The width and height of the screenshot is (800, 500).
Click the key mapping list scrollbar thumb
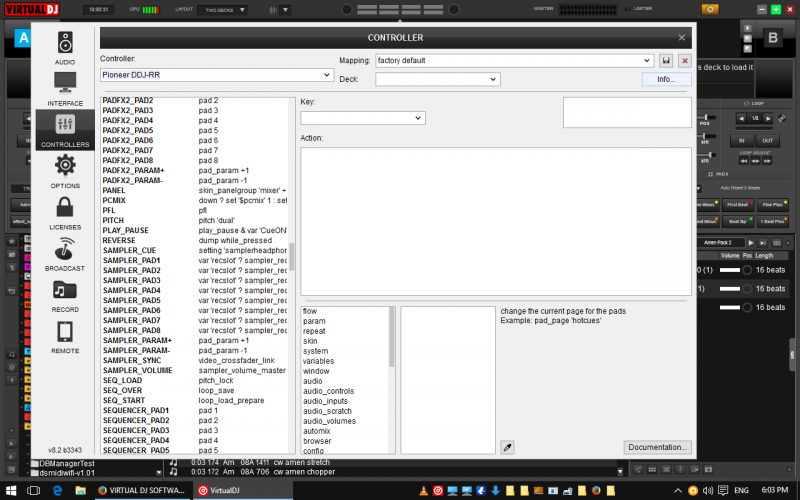pyautogui.click(x=292, y=256)
